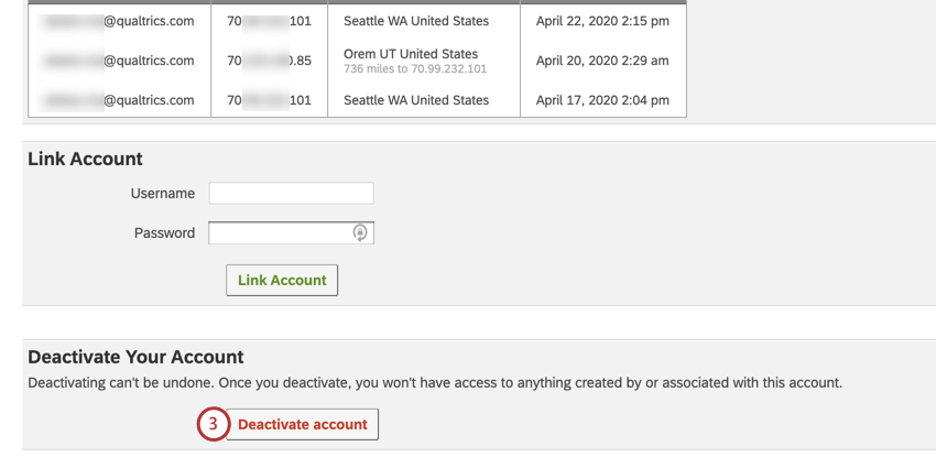
Task: Click Seattle location in the April 22 row
Action: (x=416, y=20)
